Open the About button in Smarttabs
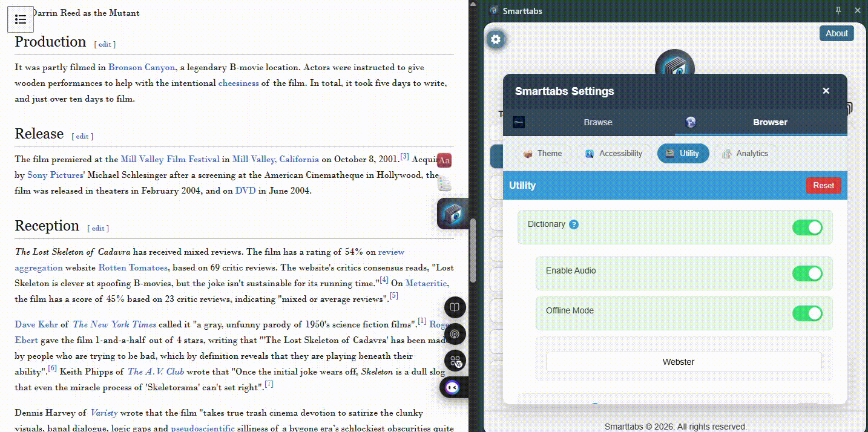Viewport: 868px width, 432px height. coord(836,33)
